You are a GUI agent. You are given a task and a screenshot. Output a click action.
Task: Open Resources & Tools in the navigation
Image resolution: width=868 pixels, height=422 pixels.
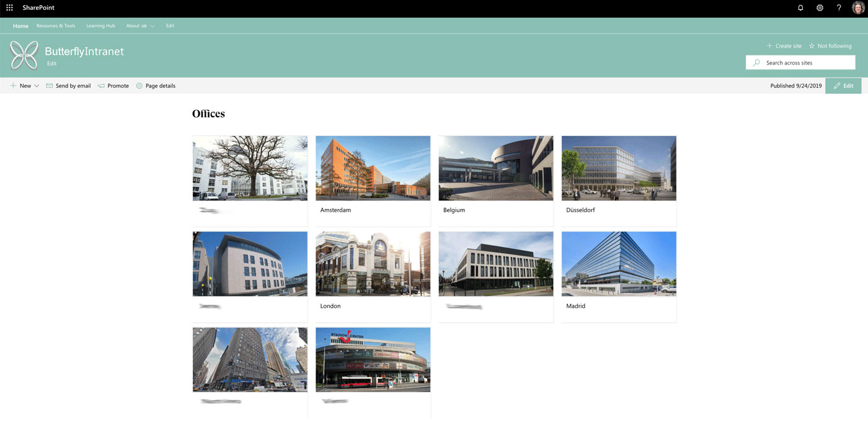click(56, 25)
